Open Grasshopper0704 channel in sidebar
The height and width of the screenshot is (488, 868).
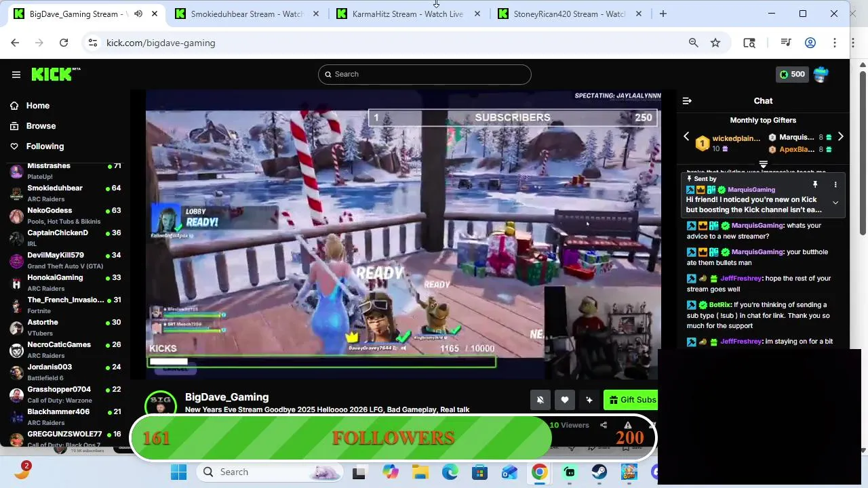[65, 394]
